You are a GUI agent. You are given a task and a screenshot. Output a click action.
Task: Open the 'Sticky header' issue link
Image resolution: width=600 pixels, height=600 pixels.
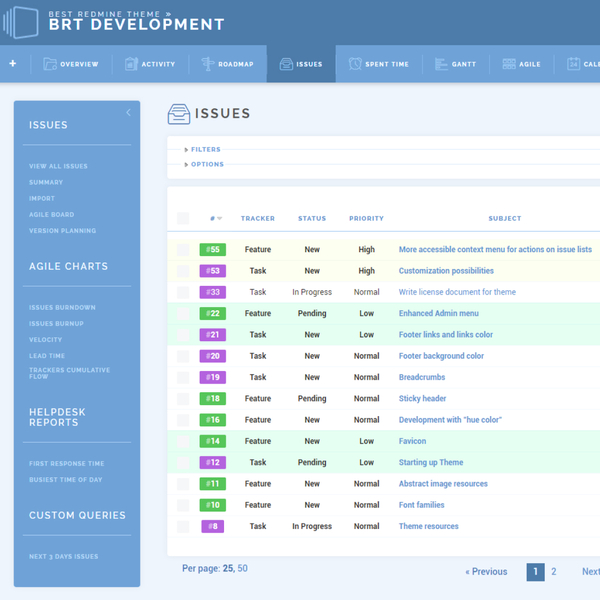[x=422, y=399]
